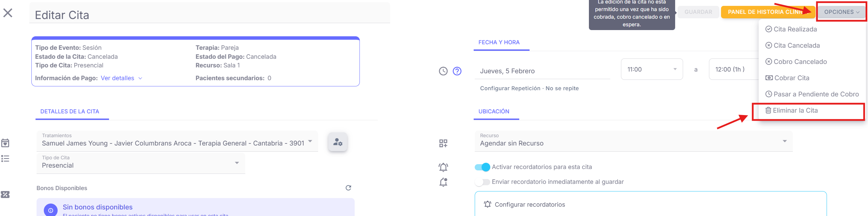Click the notification bell with dot icon
This screenshot has width=868, height=216.
point(443,182)
